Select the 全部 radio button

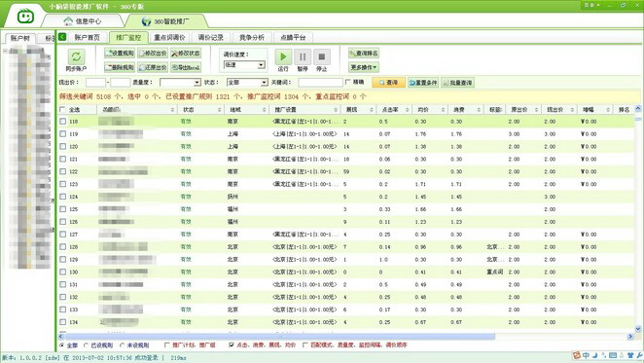pyautogui.click(x=62, y=345)
